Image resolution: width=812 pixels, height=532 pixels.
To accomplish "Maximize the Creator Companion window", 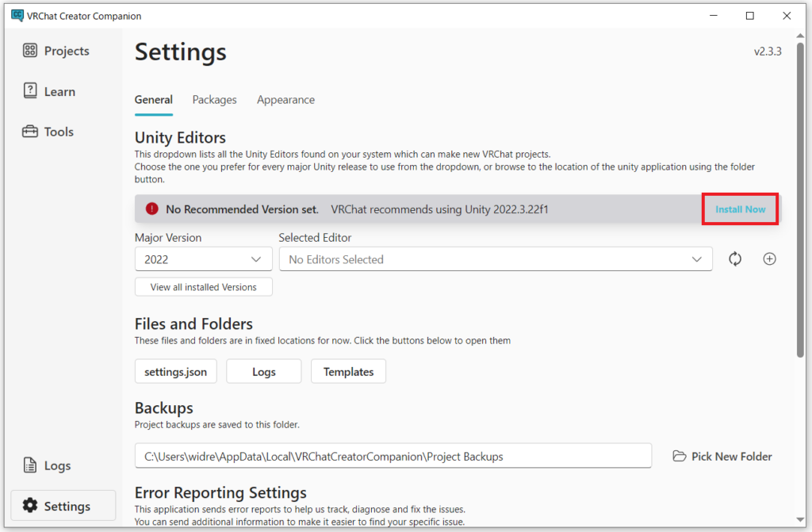I will pyautogui.click(x=750, y=16).
